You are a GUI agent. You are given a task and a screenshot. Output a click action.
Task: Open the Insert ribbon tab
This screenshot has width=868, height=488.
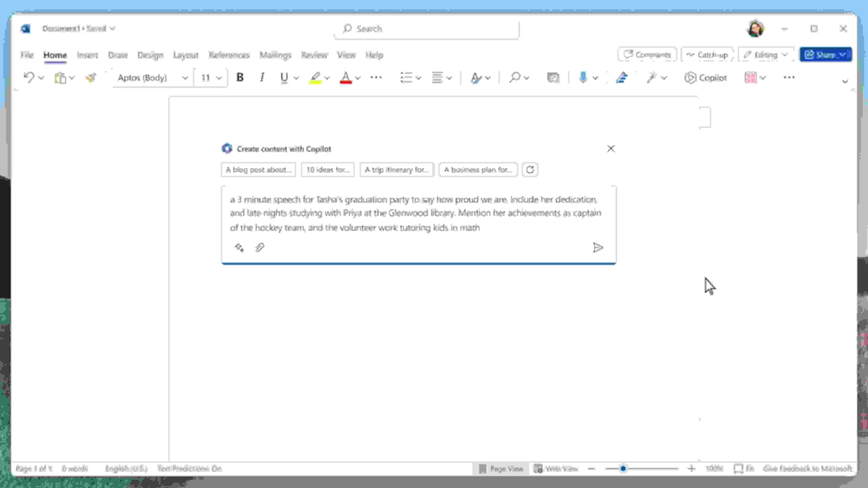tap(87, 55)
